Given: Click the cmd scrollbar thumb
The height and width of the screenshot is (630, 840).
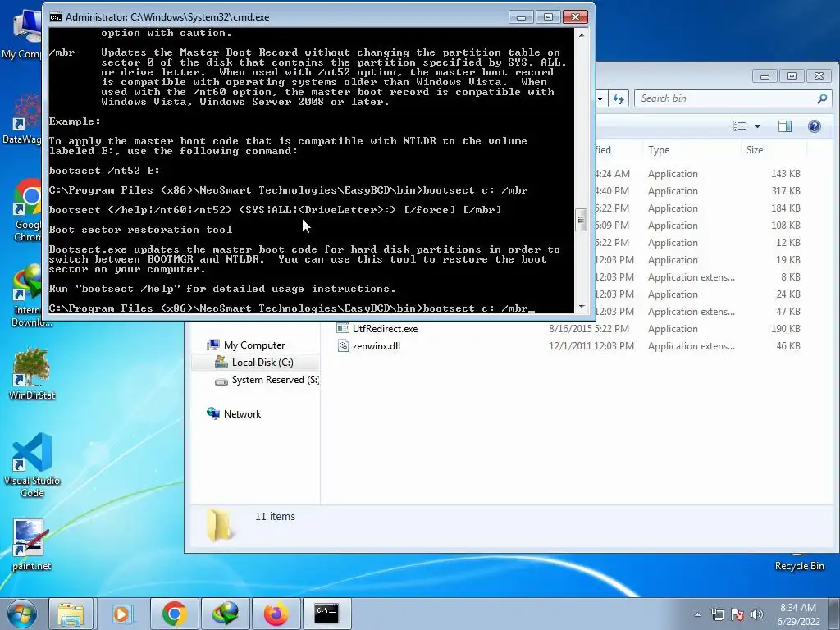Looking at the screenshot, I should (x=582, y=220).
